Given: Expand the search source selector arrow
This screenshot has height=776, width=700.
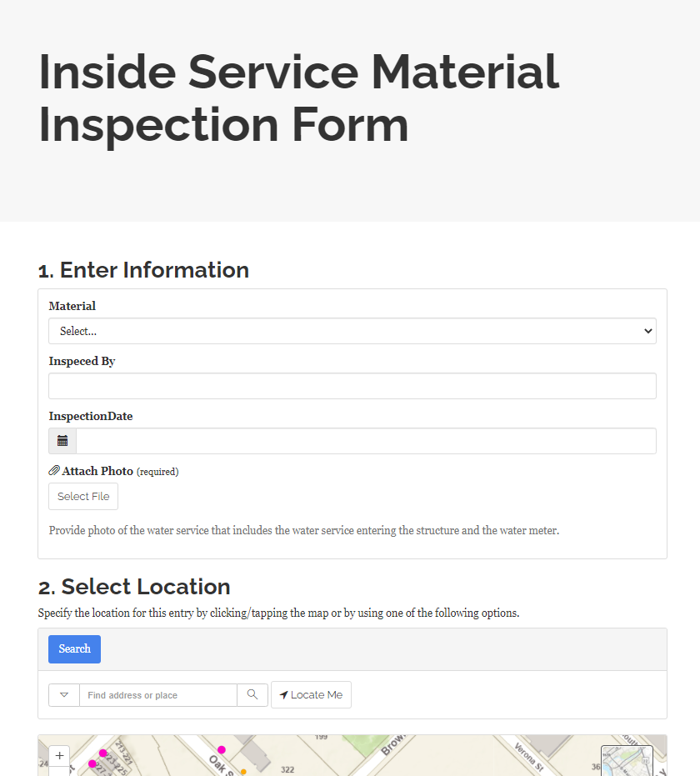Looking at the screenshot, I should click(64, 694).
